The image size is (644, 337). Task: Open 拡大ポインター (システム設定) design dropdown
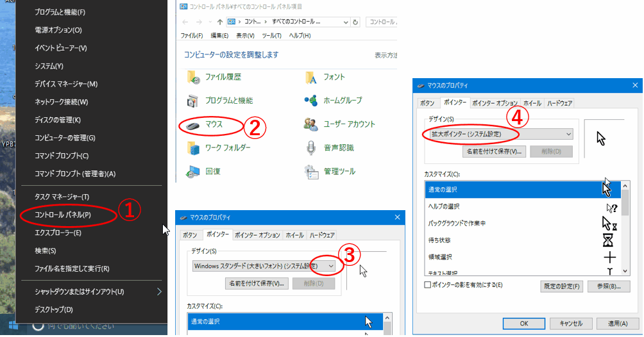[501, 134]
